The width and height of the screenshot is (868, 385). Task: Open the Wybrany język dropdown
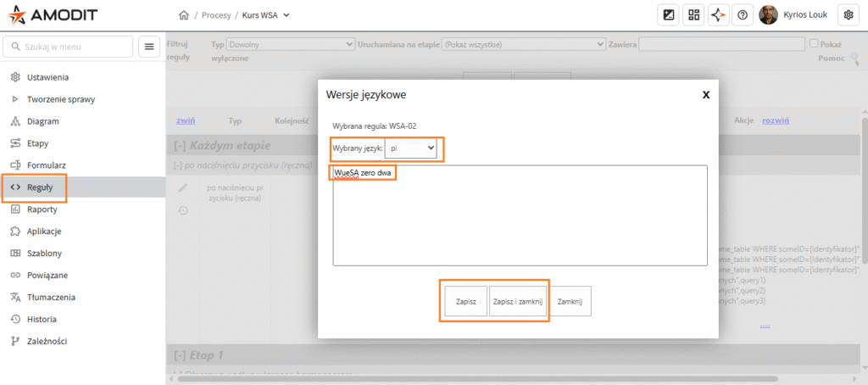(410, 148)
